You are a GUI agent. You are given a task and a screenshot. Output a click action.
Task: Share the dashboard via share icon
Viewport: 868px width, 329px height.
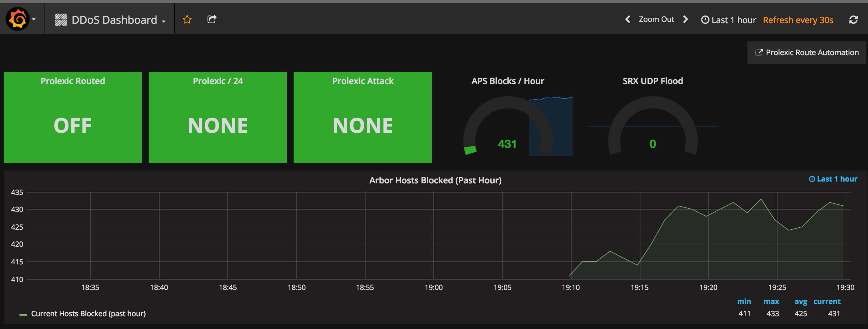(212, 19)
